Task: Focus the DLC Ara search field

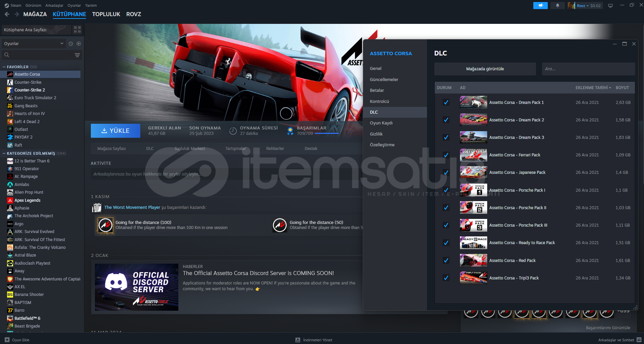Action: tap(588, 69)
